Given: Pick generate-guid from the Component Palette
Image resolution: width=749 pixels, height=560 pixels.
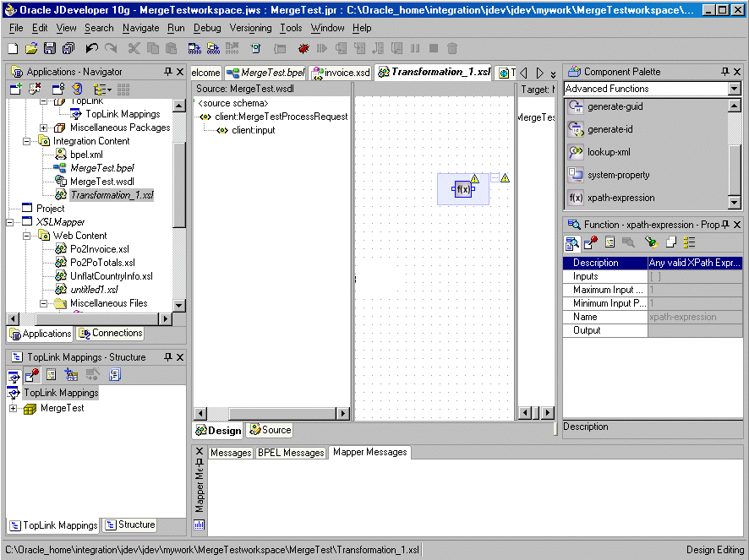Looking at the screenshot, I should 615,106.
